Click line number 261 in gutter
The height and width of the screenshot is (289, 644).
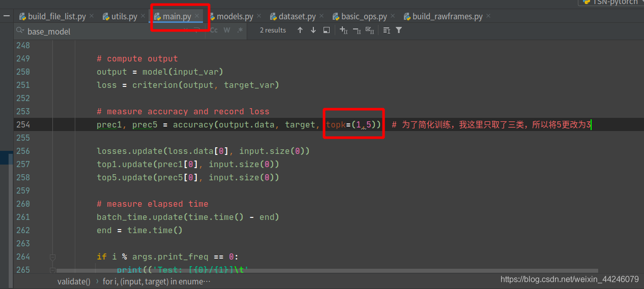(x=23, y=217)
